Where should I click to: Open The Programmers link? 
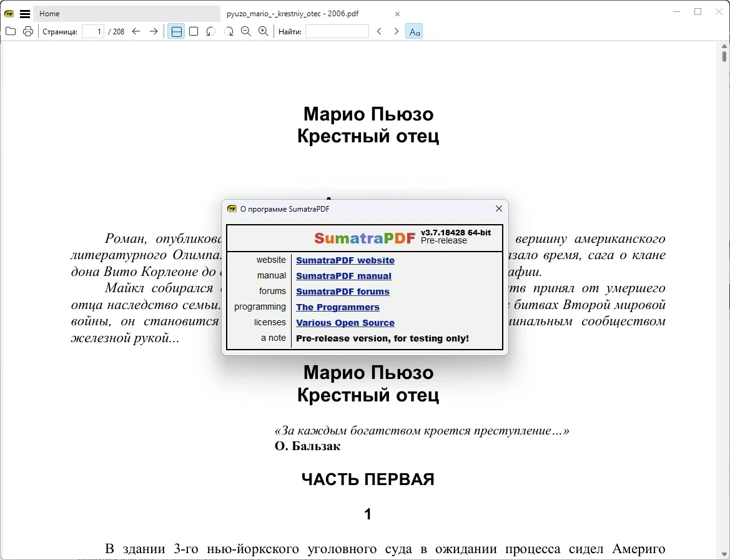click(338, 307)
